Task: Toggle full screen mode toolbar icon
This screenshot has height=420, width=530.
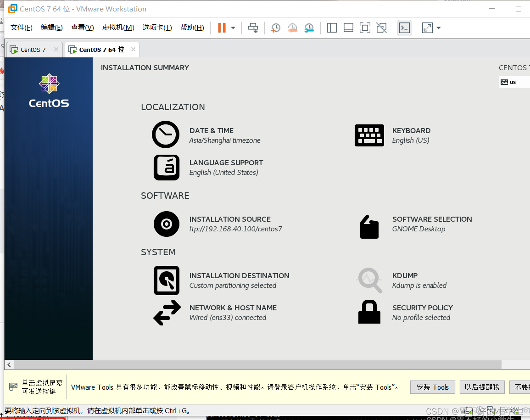Action: click(x=365, y=28)
